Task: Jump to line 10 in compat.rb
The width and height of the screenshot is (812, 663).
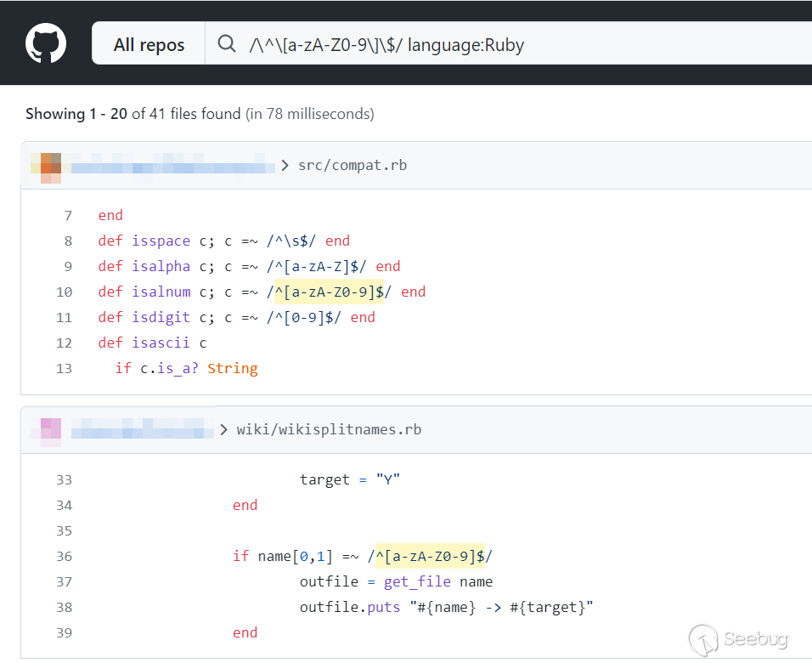Action: [64, 292]
